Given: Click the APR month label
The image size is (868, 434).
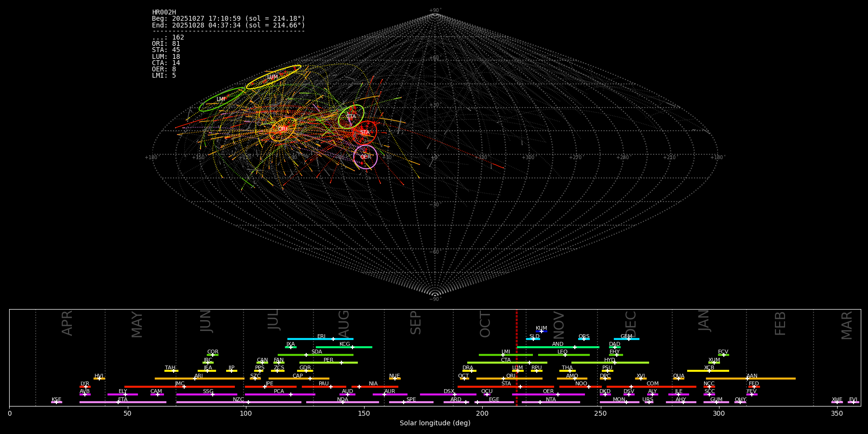Looking at the screenshot, I should (67, 323).
